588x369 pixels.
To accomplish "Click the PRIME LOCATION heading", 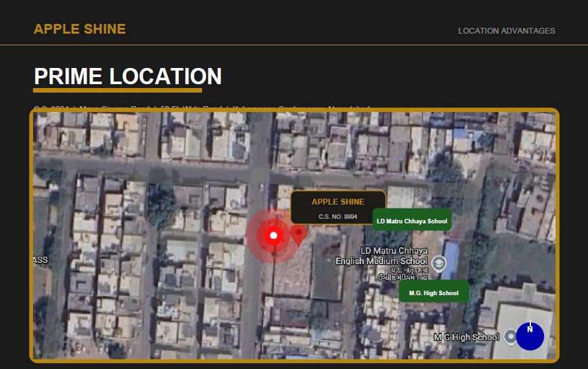I will click(x=128, y=76).
